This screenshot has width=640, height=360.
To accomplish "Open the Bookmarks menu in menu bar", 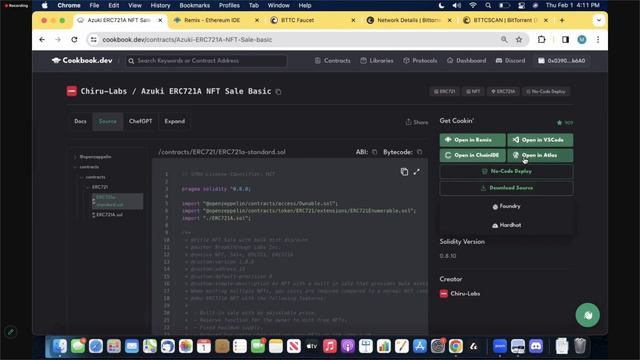I will [x=194, y=5].
